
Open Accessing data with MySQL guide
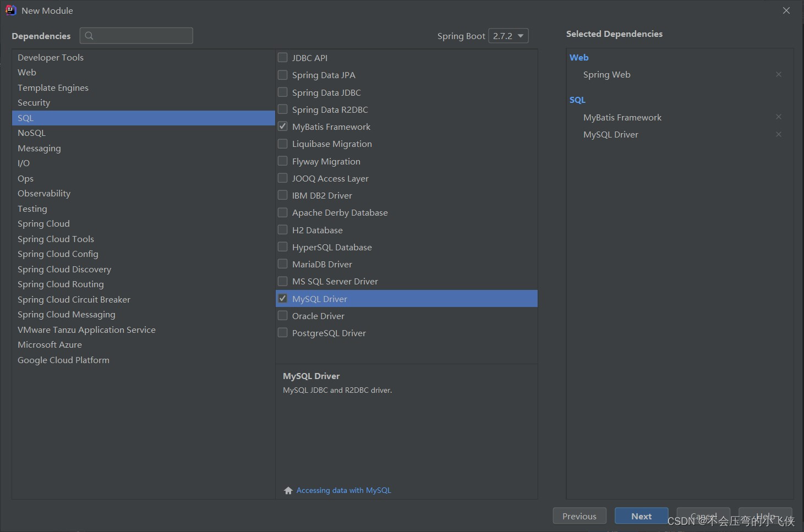(344, 490)
